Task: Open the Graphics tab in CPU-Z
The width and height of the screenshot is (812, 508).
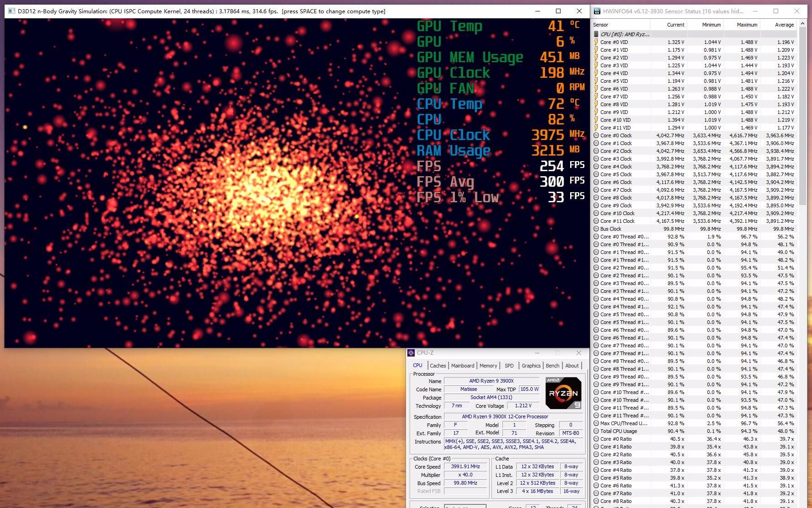Action: [531, 366]
